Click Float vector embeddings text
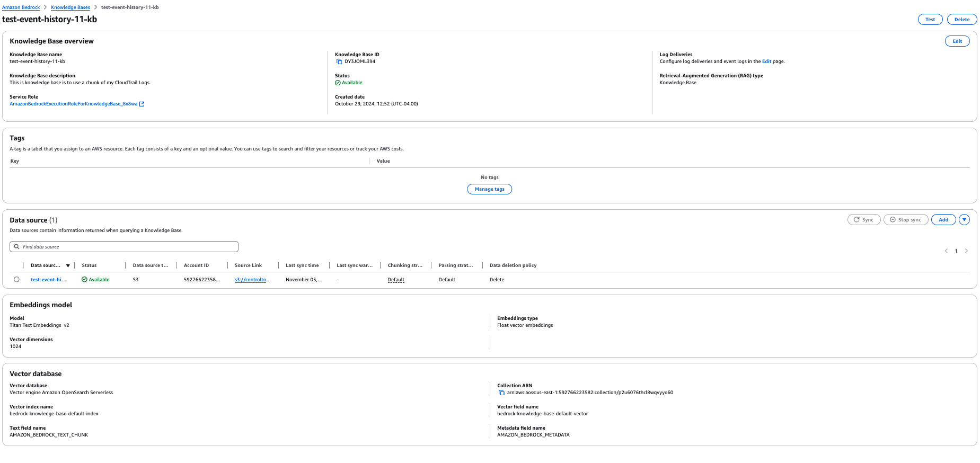This screenshot has width=980, height=463. pyautogui.click(x=525, y=325)
